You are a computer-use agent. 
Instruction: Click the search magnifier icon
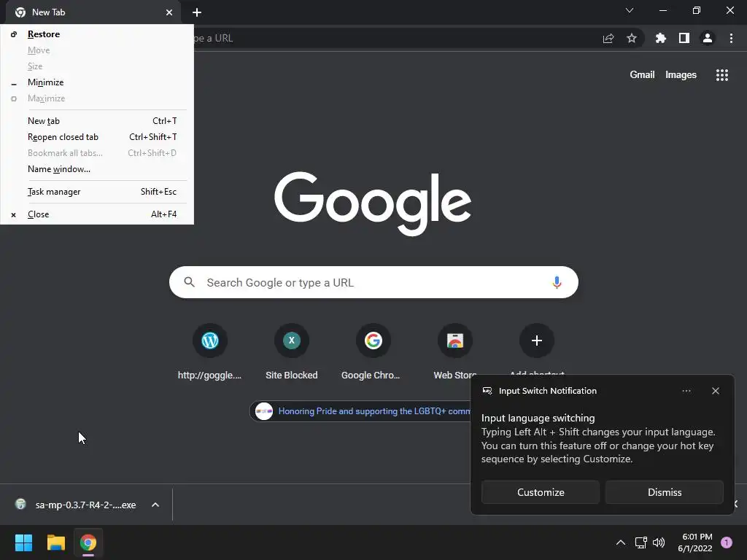pos(189,282)
